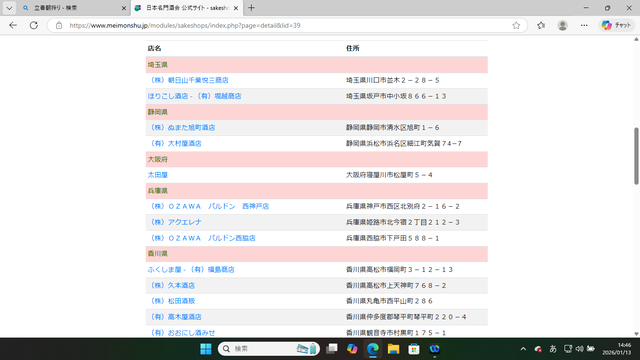Open the clock and date panel
This screenshot has height=360, width=640.
pyautogui.click(x=617, y=349)
